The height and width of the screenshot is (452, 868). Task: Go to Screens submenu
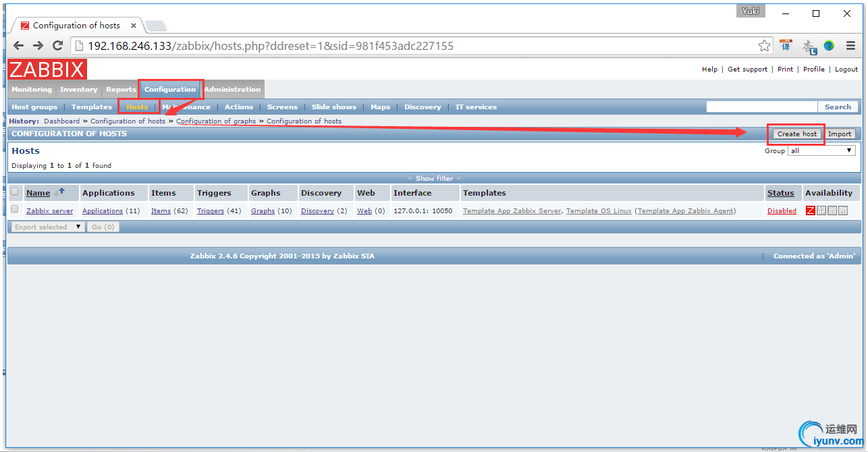tap(282, 107)
